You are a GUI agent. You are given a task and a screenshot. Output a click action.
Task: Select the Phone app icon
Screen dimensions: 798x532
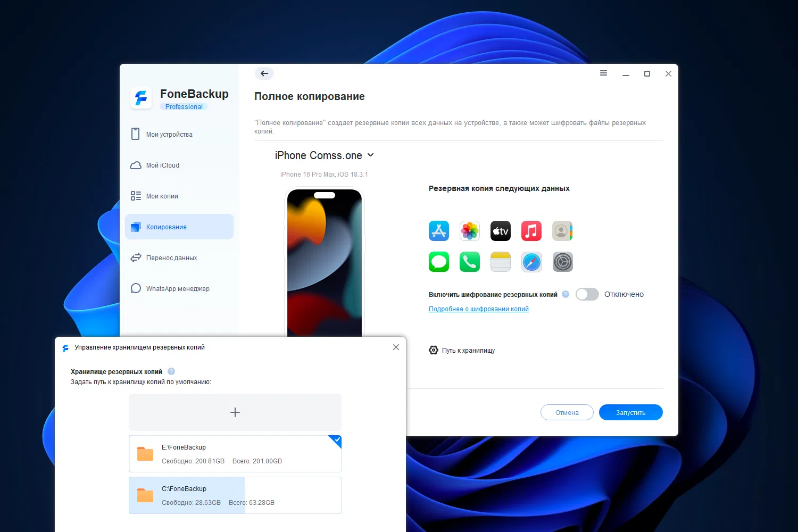point(470,262)
